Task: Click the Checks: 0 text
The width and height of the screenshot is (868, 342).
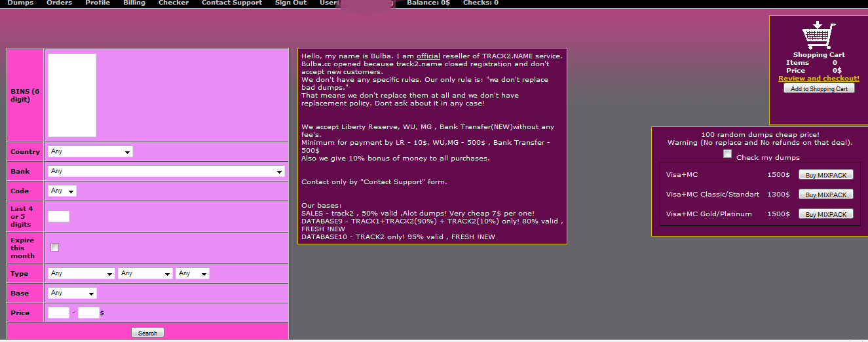Action: 481,3
